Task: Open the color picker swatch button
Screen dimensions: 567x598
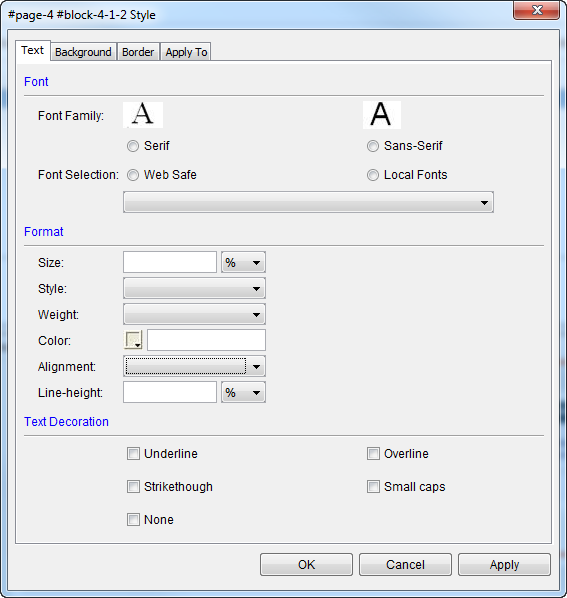Action: click(x=133, y=340)
